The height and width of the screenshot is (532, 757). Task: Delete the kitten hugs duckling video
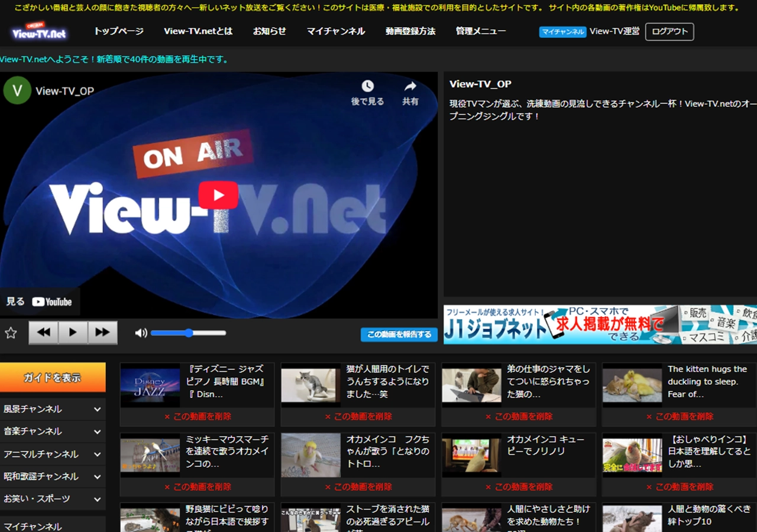point(680,417)
